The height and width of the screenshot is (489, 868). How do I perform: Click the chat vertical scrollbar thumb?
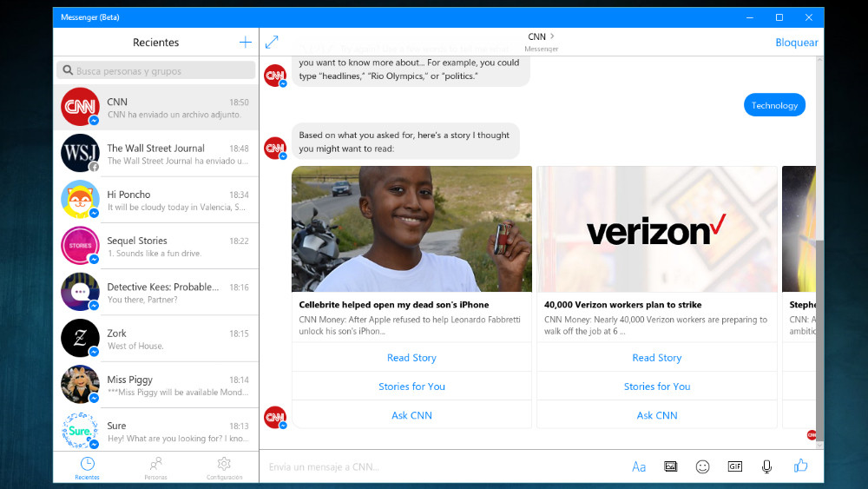click(x=819, y=340)
